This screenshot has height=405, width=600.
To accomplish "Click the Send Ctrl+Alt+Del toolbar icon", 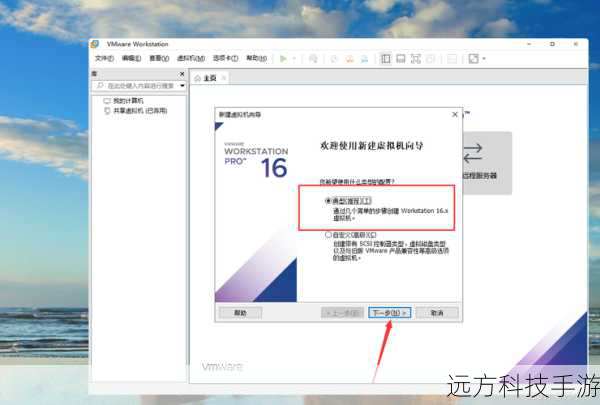I will click(313, 59).
